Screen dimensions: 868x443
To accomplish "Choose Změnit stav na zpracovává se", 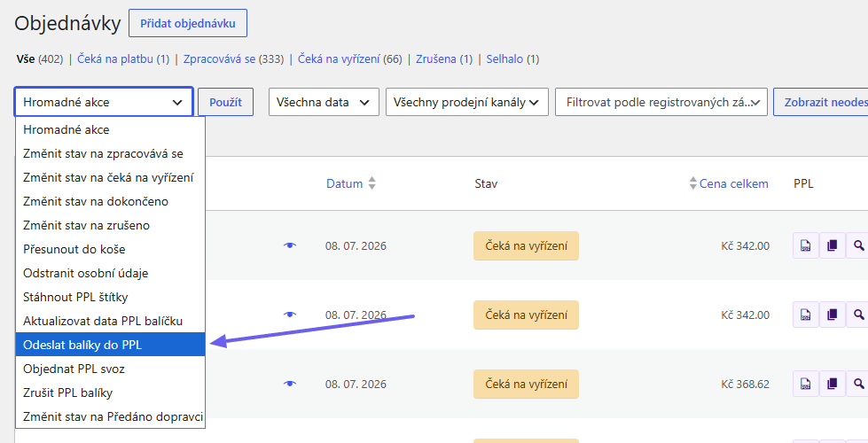I will click(x=110, y=154).
